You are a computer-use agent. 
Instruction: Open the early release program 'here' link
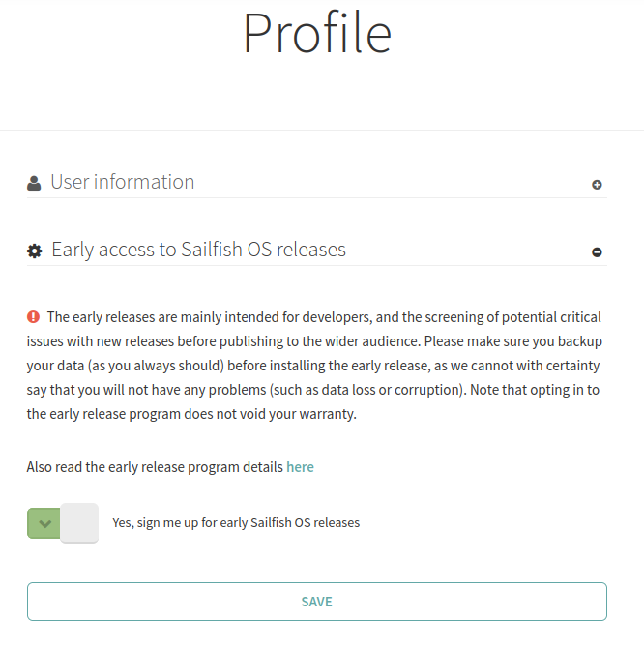(300, 467)
